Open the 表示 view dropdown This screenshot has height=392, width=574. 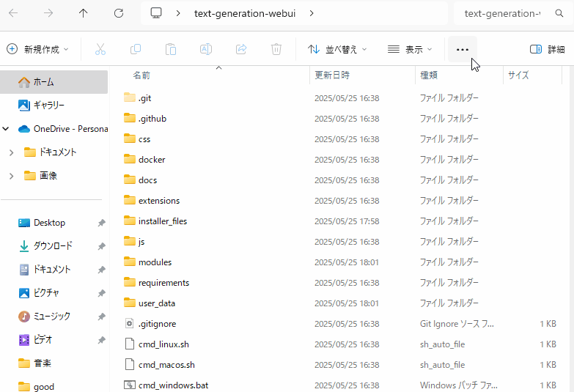pyautogui.click(x=410, y=49)
